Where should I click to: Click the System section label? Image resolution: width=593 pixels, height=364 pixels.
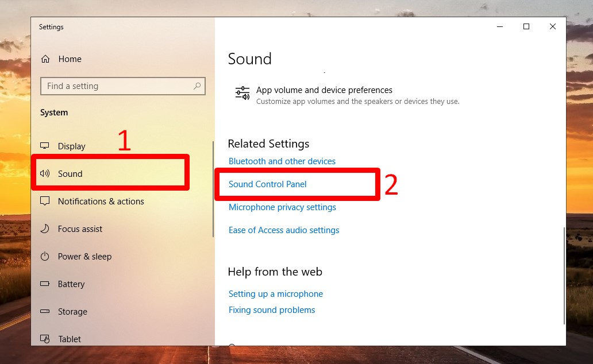tap(54, 113)
